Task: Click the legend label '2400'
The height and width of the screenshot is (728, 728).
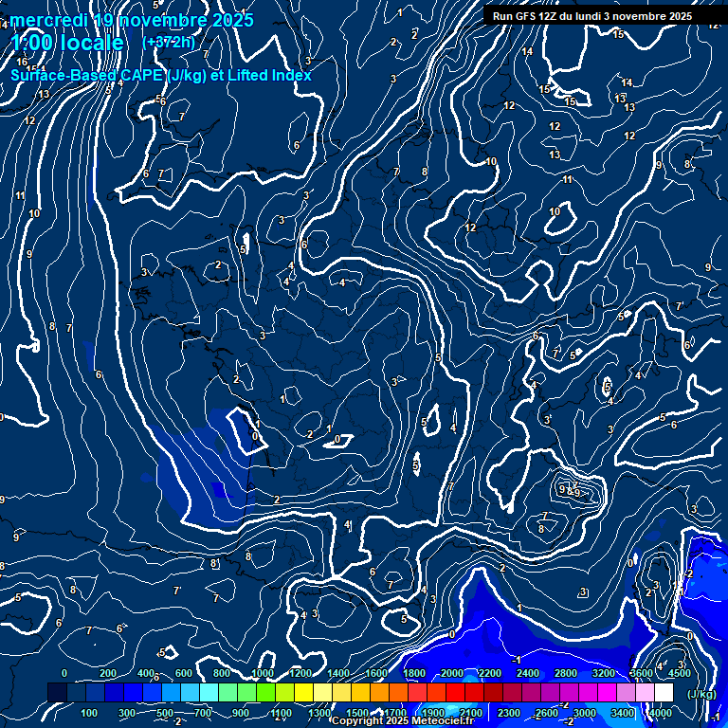Action: click(528, 673)
